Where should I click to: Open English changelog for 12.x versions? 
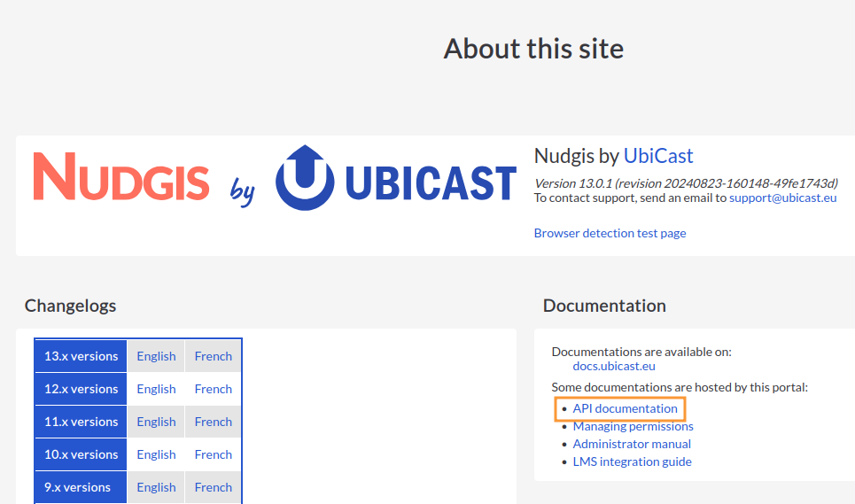(x=157, y=389)
